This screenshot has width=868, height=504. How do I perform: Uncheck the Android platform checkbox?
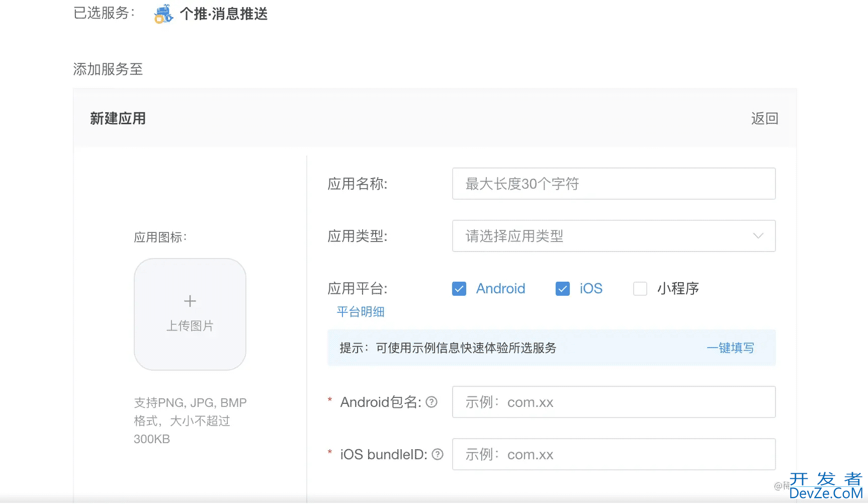pos(459,289)
